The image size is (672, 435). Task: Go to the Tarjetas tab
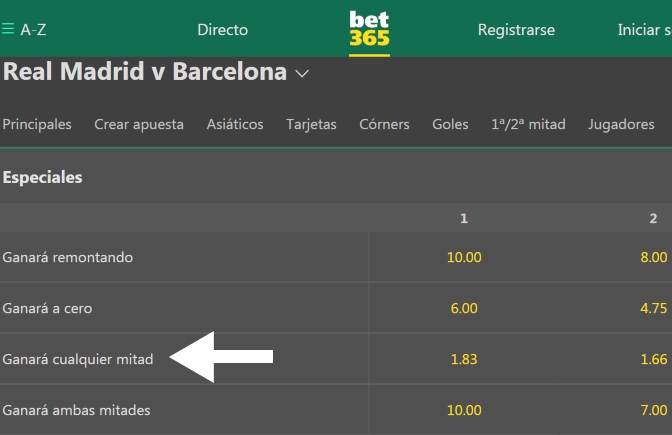(311, 124)
